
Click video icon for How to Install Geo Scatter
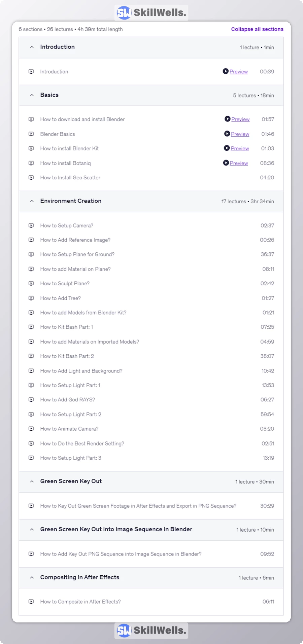(x=31, y=178)
